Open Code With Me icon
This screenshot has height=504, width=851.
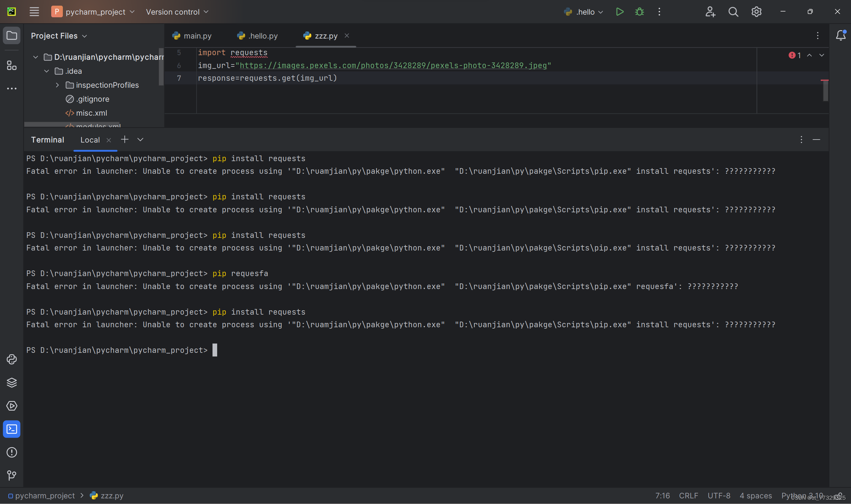(x=710, y=12)
